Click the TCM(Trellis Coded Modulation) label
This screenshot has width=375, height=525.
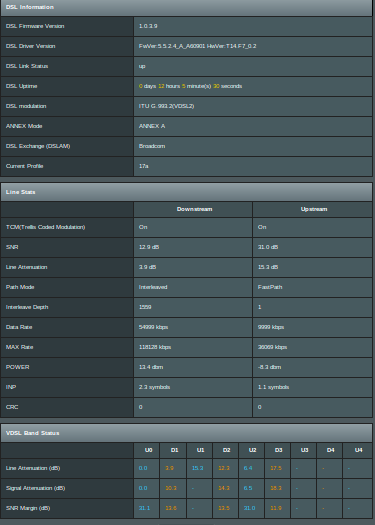tap(46, 227)
